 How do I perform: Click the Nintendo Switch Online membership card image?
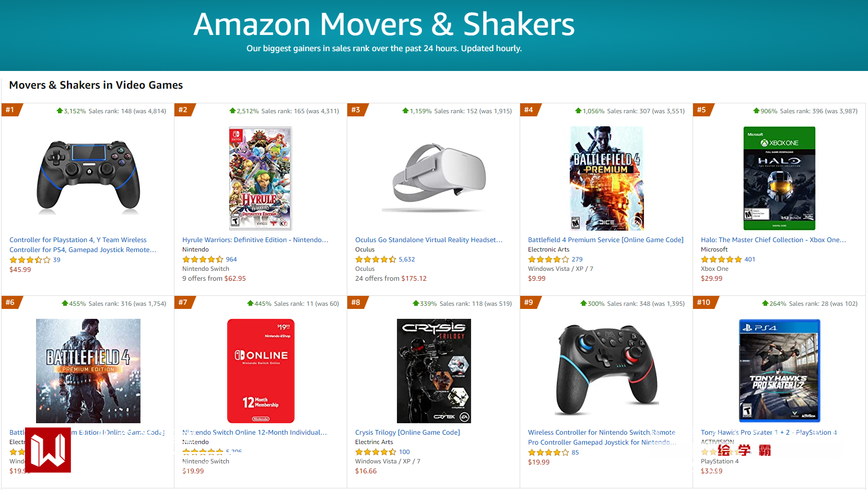(261, 371)
